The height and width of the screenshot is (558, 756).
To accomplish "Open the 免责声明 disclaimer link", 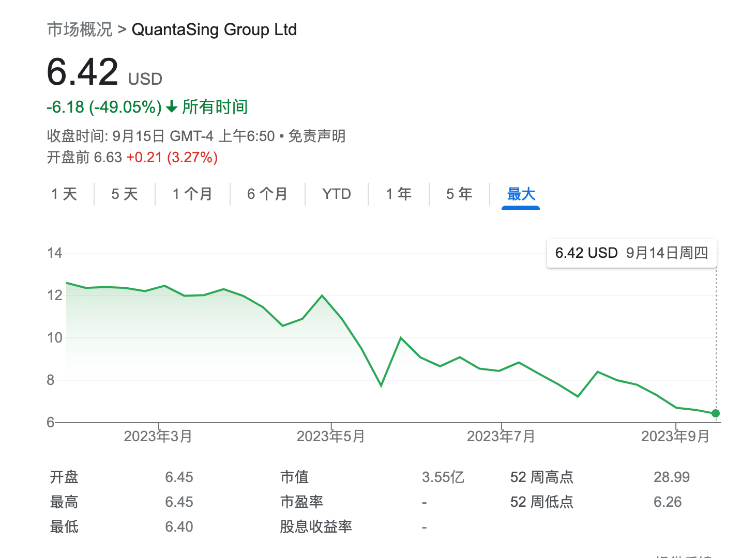I will point(316,136).
